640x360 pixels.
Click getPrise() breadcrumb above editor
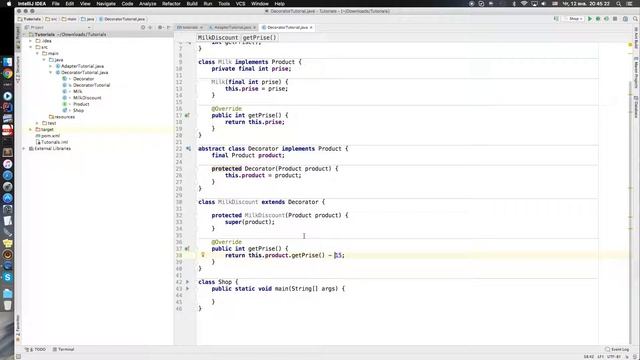coord(259,38)
